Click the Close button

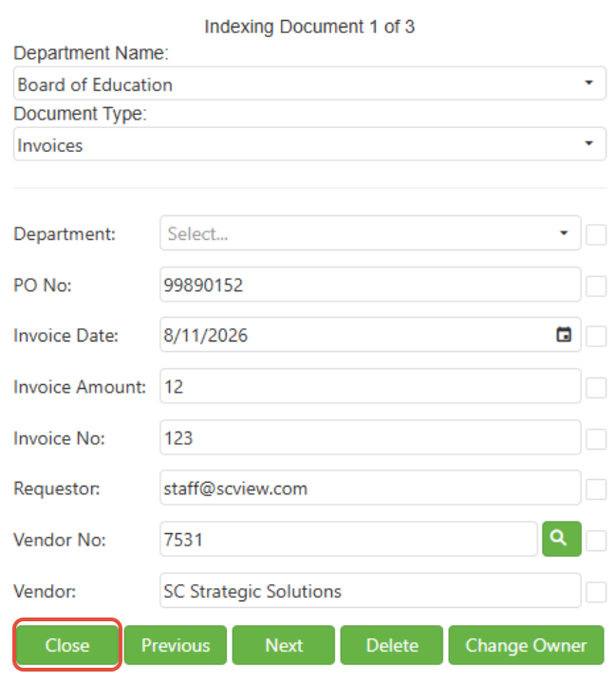(x=67, y=645)
